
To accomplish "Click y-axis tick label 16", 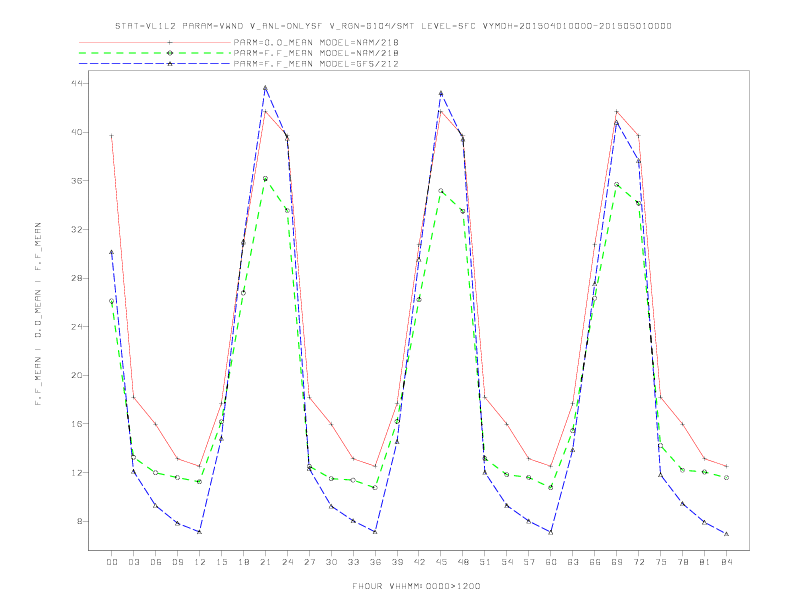I will coord(75,424).
